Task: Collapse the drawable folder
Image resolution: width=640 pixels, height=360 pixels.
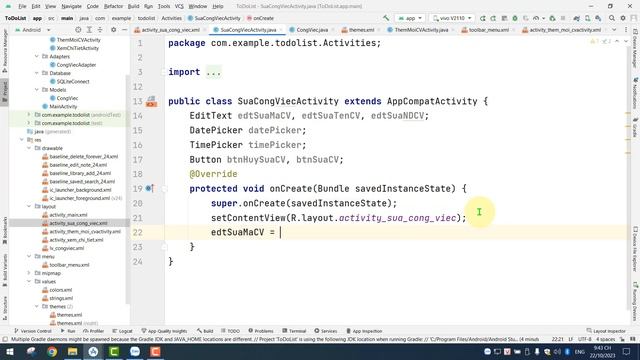Action: click(29, 148)
